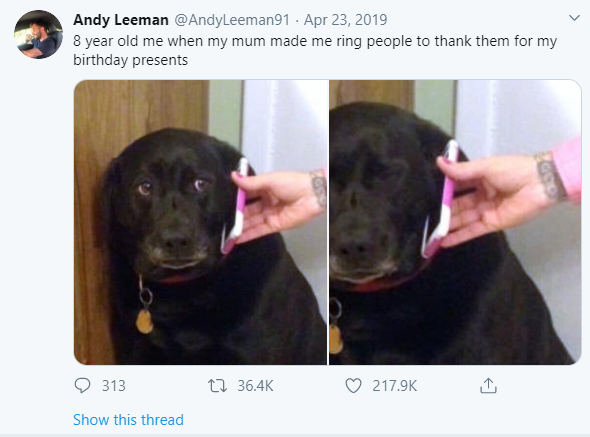Image resolution: width=590 pixels, height=437 pixels.
Task: Click the Show this thread link
Action: tap(128, 420)
